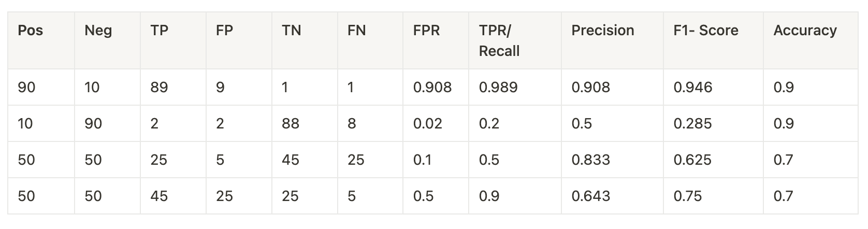868x229 pixels.
Task: Click the precision value 0.833
Action: coord(590,160)
